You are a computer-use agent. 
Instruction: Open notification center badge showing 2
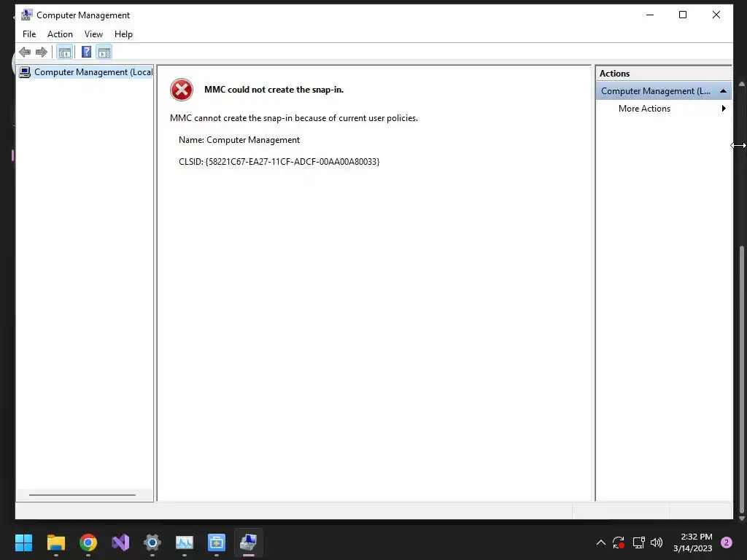[x=727, y=542]
